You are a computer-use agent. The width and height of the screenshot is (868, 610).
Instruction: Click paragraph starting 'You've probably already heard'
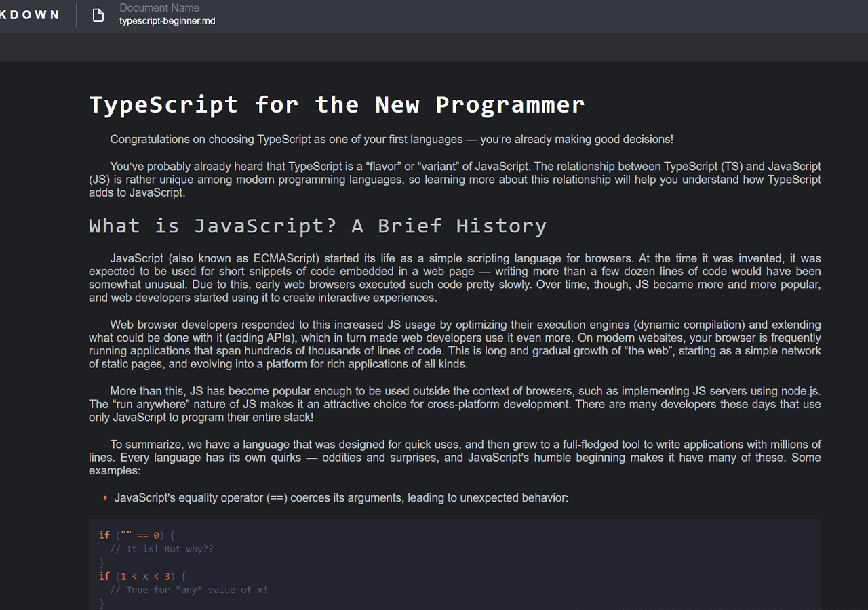455,179
